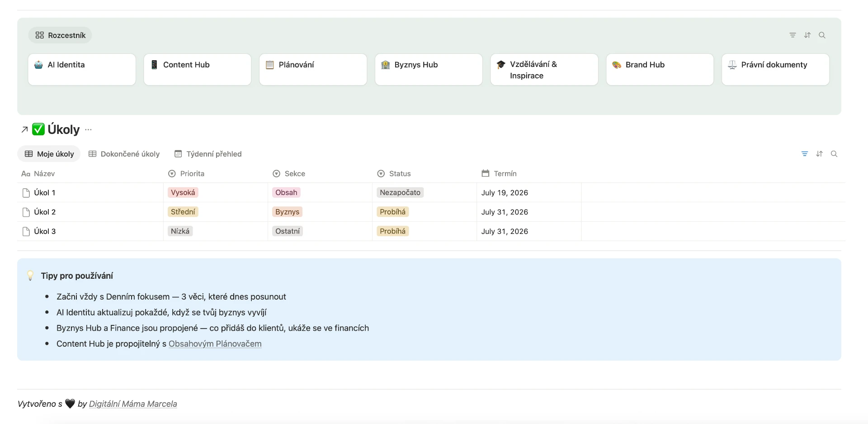Click the search icon above Úkoly table

point(834,154)
